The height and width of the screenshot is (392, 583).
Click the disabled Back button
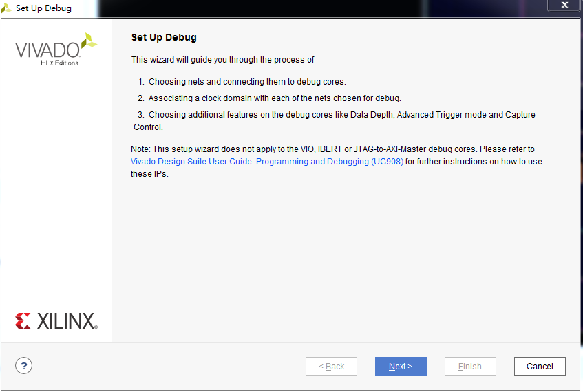pyautogui.click(x=331, y=367)
